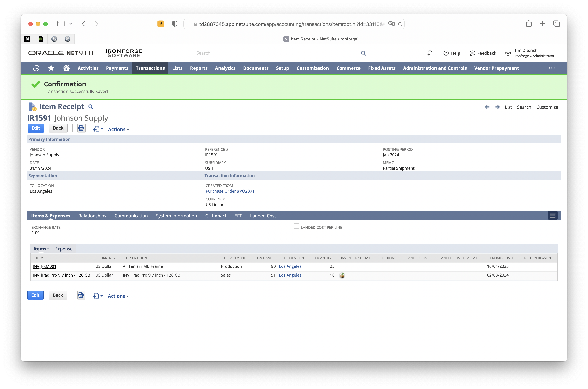Click the Help question mark icon
Image resolution: width=588 pixels, height=389 pixels.
point(446,53)
